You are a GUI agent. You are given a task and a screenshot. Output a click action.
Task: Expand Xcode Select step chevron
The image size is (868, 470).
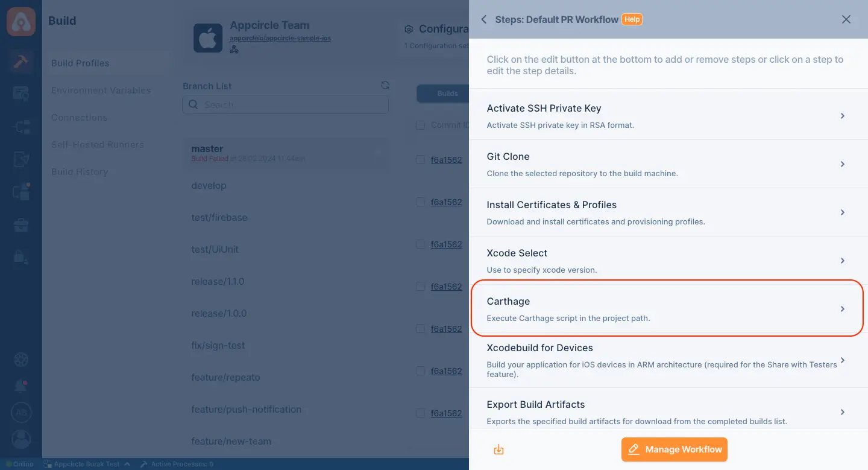[843, 261]
